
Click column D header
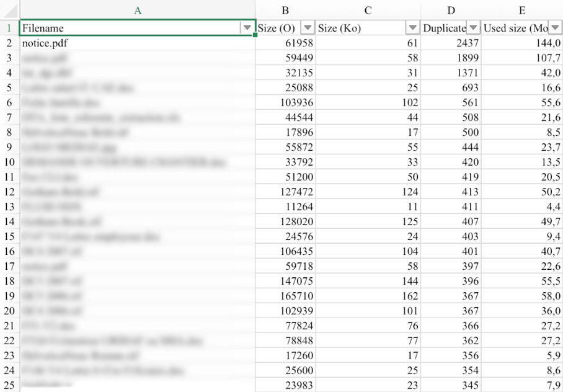coord(451,10)
